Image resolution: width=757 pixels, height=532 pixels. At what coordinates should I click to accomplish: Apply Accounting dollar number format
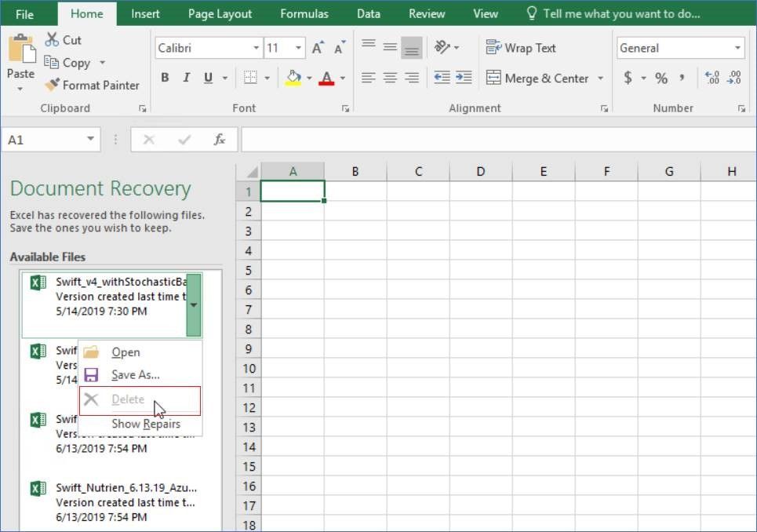pos(628,78)
